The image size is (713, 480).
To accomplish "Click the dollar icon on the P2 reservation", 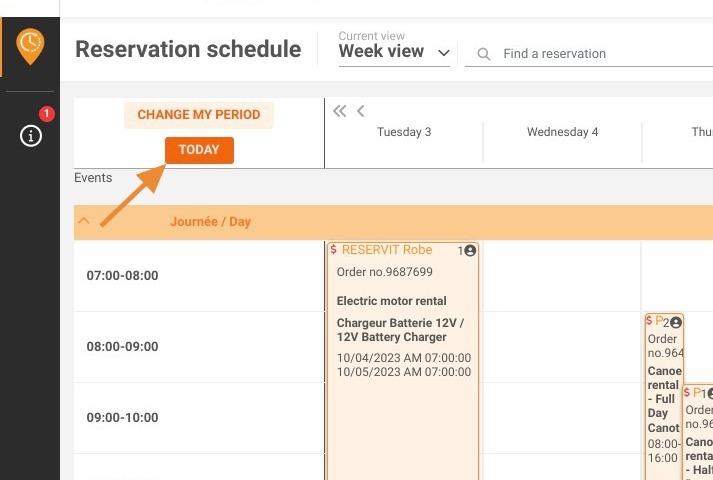I will point(649,320).
